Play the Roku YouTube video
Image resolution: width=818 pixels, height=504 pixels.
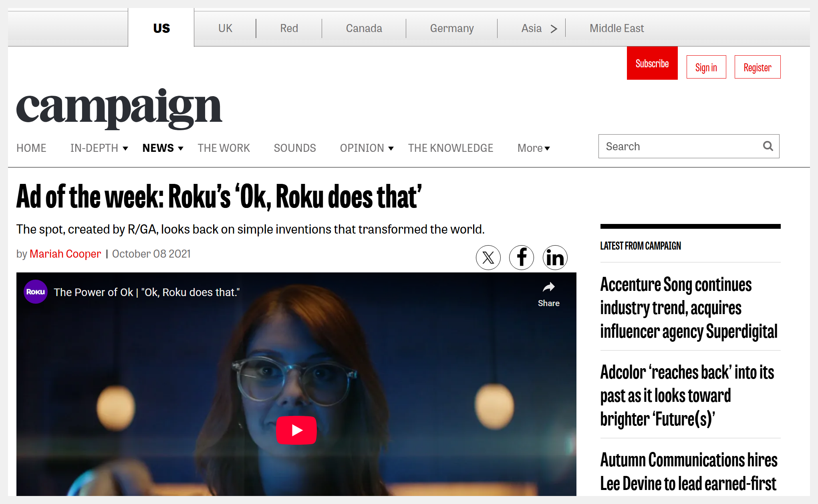(296, 430)
